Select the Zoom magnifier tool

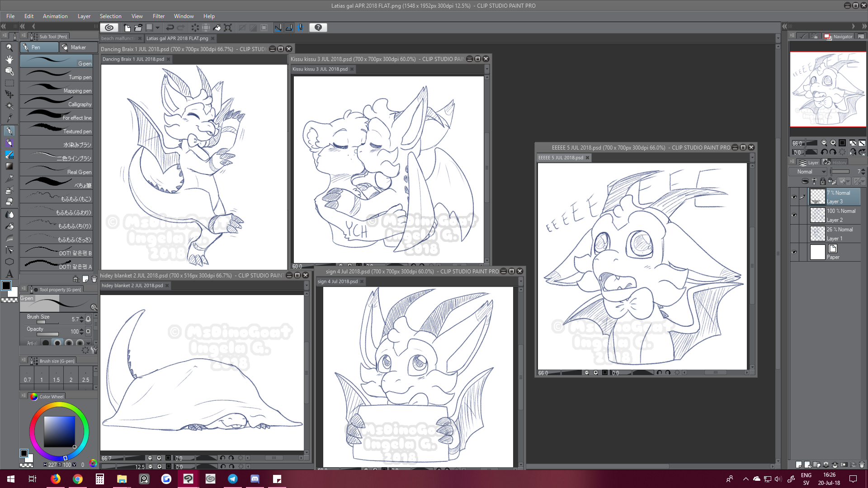click(9, 47)
